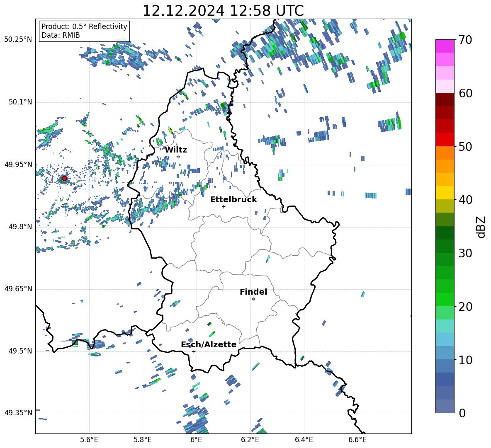Click the 49.8°N latitude label
The image size is (491, 448).
click(20, 227)
